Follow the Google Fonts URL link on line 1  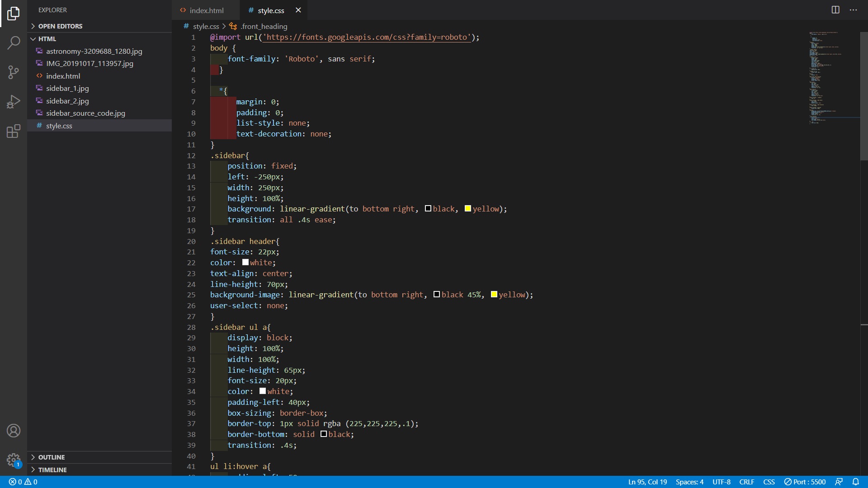pos(367,37)
